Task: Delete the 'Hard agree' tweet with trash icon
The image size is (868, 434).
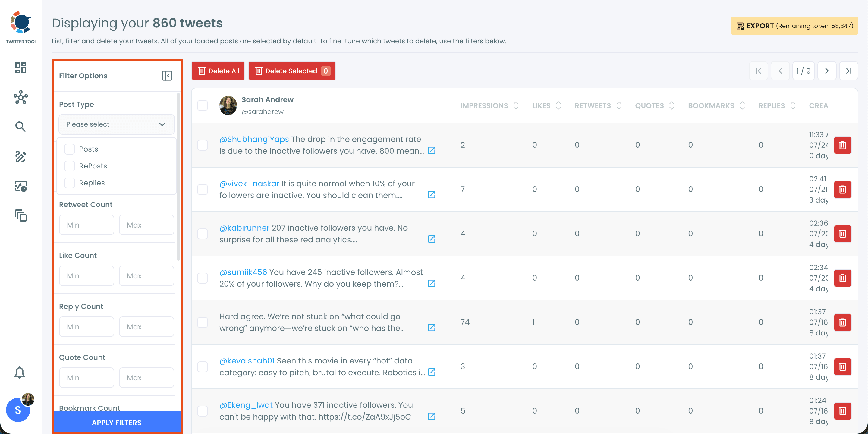Action: (842, 322)
